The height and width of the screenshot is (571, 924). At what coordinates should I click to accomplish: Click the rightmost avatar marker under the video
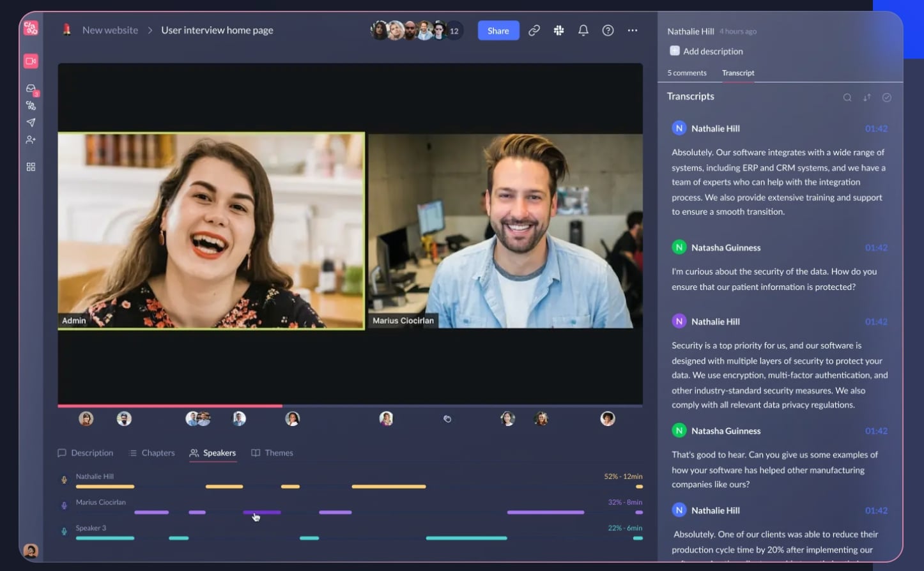608,418
